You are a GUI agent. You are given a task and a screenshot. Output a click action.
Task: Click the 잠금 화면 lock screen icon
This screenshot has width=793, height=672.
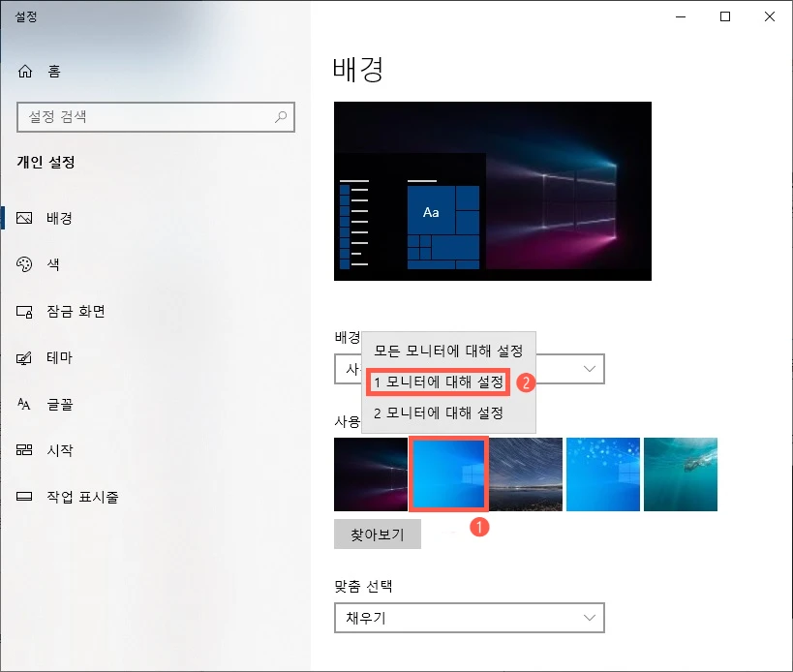[x=24, y=312]
